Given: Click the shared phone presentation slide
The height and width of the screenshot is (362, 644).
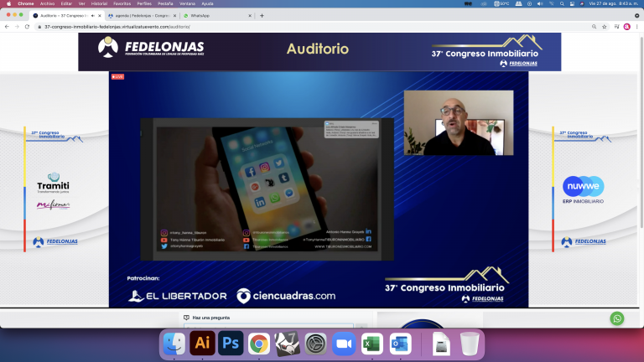Looking at the screenshot, I should pyautogui.click(x=267, y=189).
